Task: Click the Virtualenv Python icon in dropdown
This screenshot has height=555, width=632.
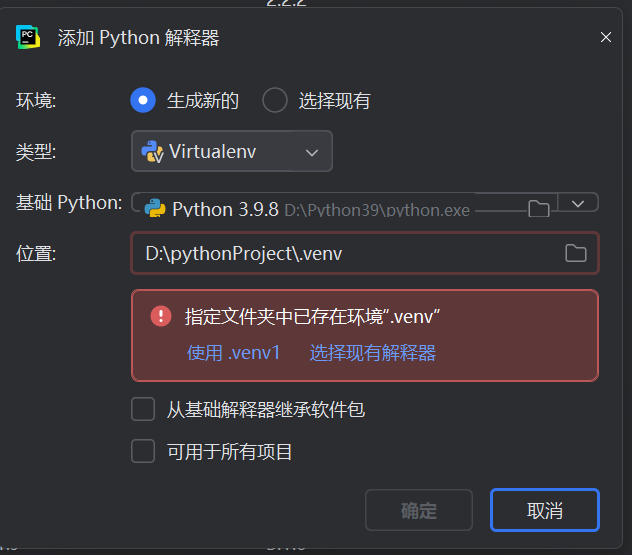Action: (152, 152)
